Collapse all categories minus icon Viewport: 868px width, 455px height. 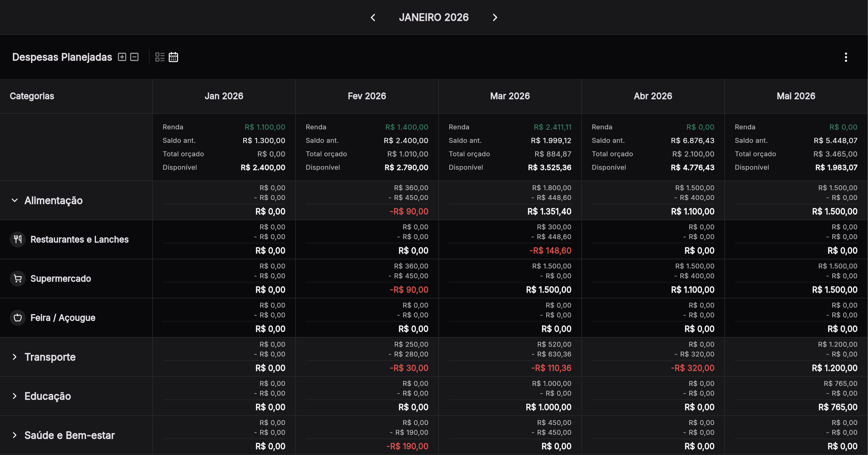click(134, 57)
